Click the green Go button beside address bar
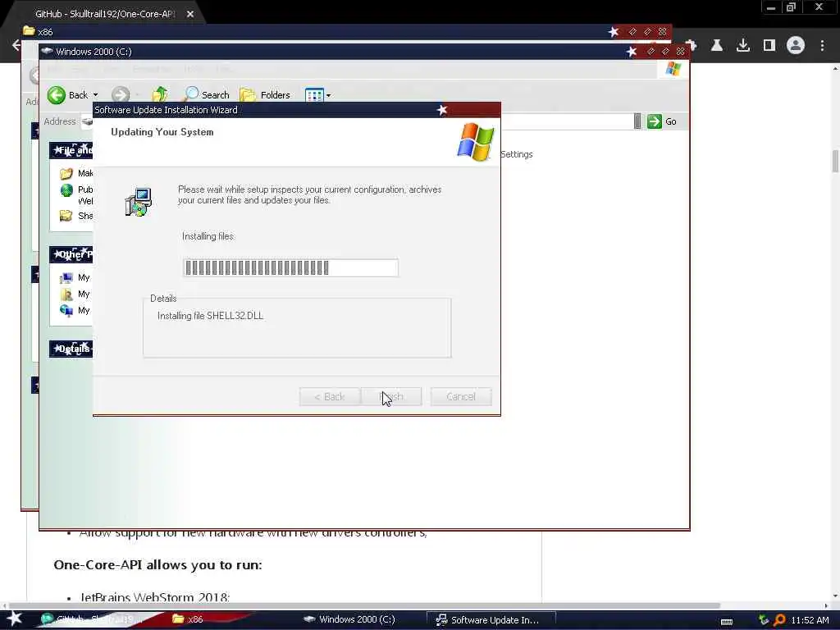840x630 pixels. [x=662, y=121]
